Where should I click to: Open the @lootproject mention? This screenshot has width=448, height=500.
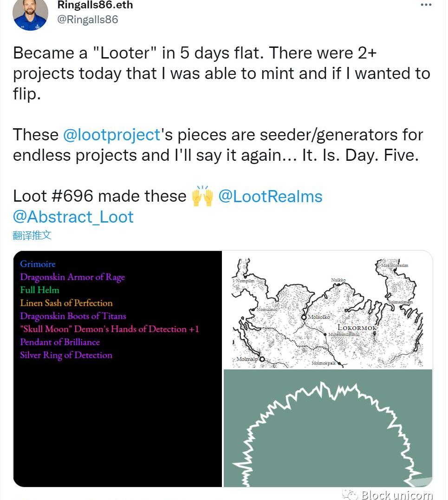111,135
